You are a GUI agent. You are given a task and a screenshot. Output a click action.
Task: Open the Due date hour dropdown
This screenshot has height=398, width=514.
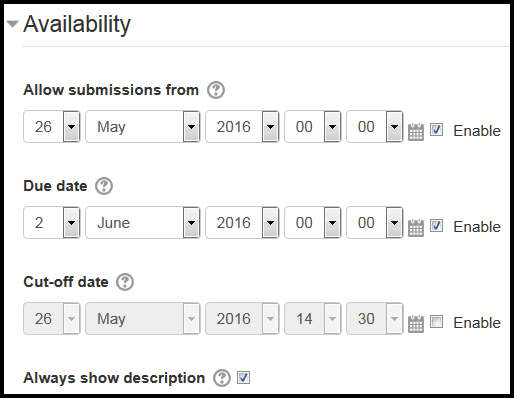pyautogui.click(x=313, y=223)
